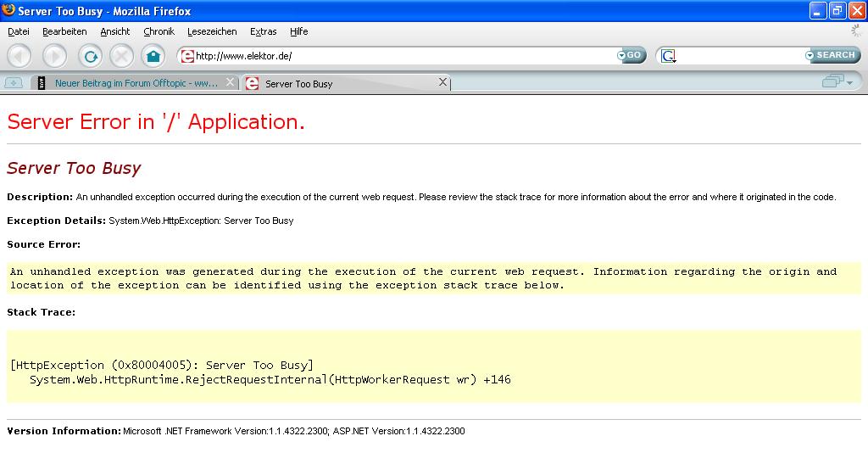Click the GO button next to URL
Image resolution: width=868 pixels, height=464 pixels.
(631, 55)
